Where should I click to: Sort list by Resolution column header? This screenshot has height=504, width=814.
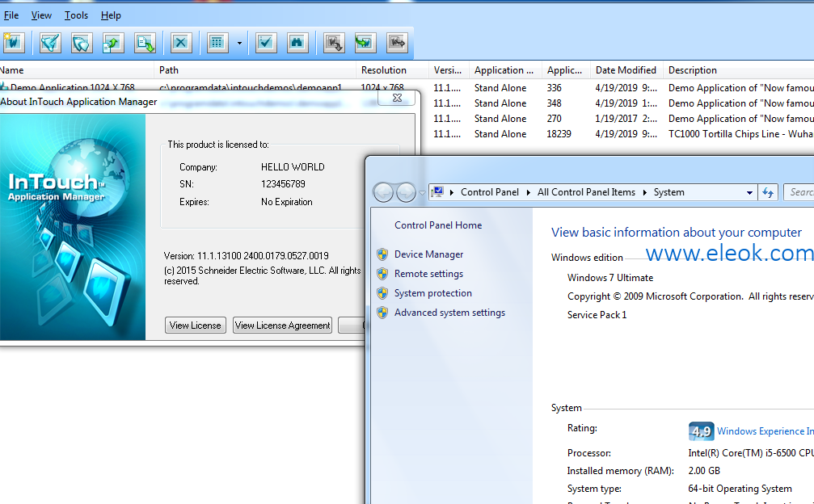[x=393, y=70]
